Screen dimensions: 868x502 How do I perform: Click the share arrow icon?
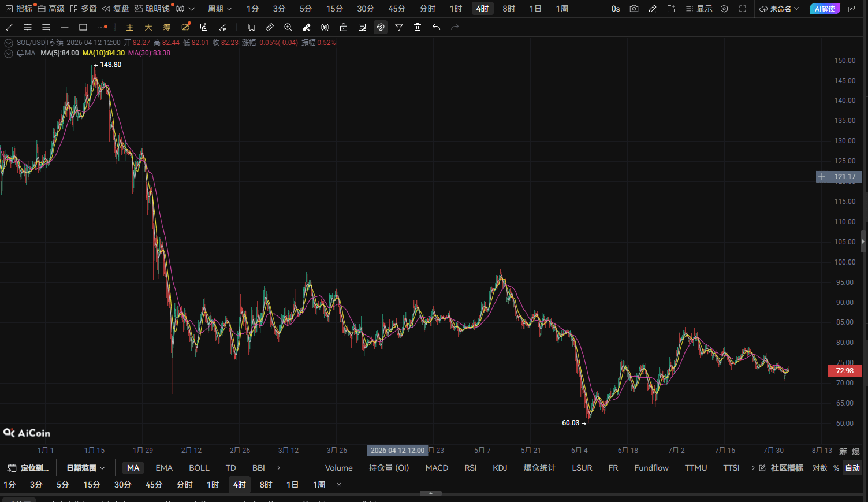coord(852,9)
